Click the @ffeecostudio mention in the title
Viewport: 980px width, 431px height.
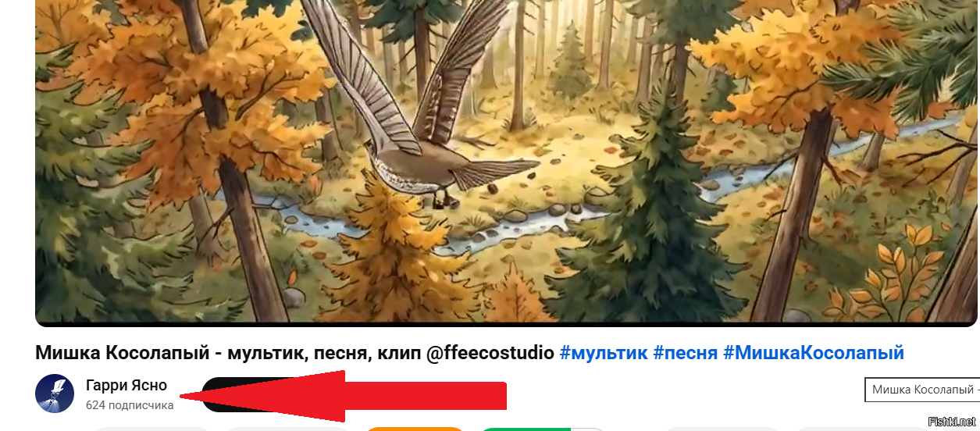coord(490,352)
